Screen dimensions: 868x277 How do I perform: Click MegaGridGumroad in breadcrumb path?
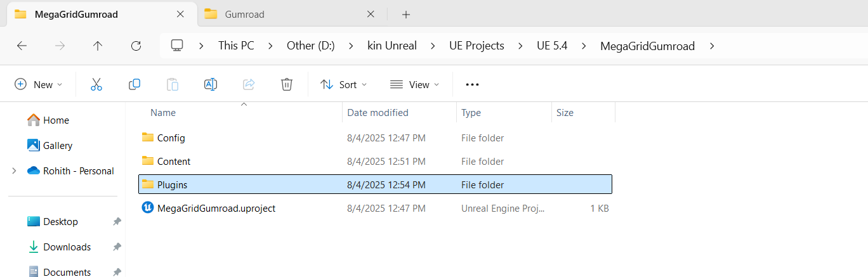tap(647, 46)
